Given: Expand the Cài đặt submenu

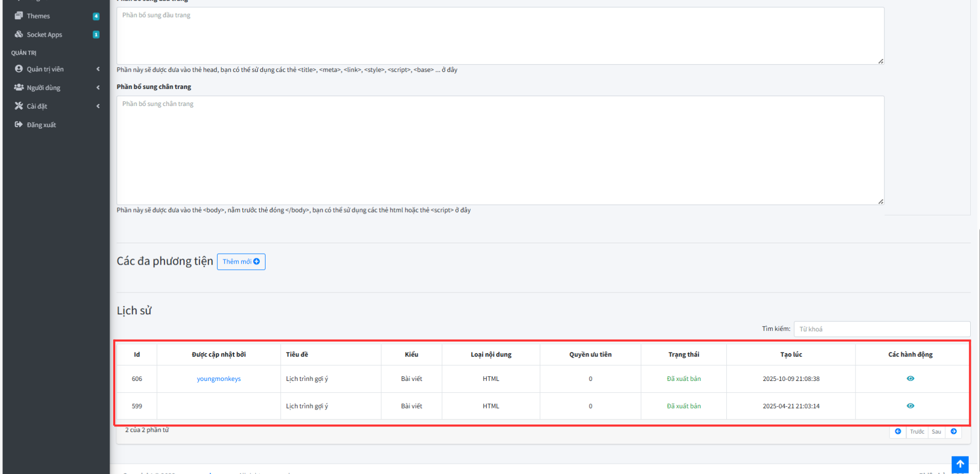Looking at the screenshot, I should click(x=98, y=106).
